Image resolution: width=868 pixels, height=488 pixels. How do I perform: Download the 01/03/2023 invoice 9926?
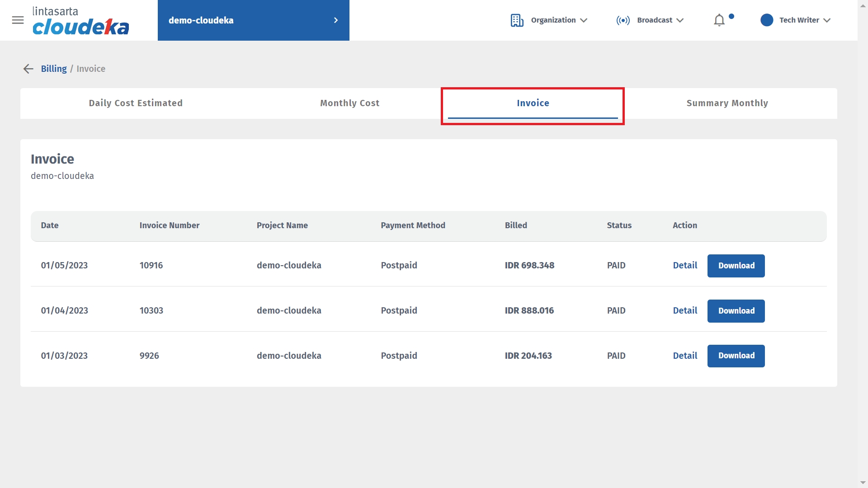point(736,356)
